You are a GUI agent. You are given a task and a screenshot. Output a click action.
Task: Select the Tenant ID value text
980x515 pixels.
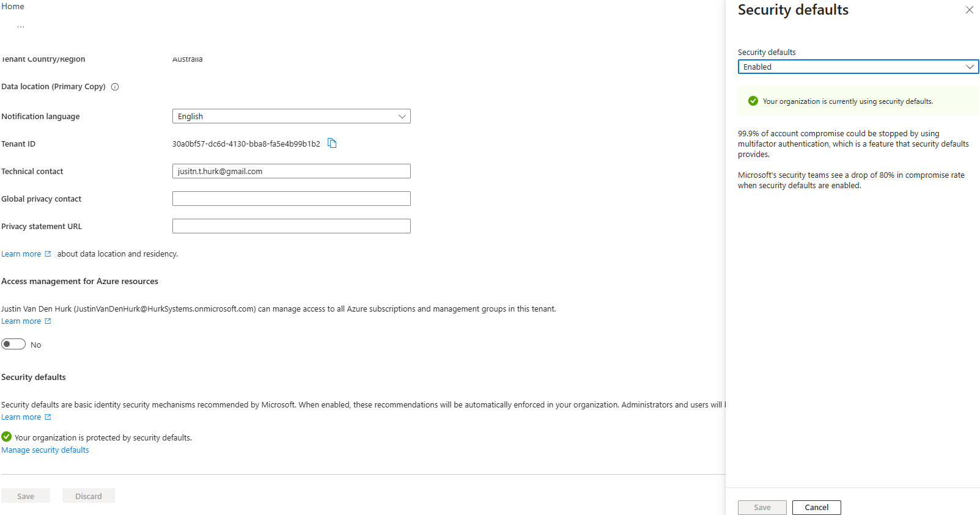(246, 144)
